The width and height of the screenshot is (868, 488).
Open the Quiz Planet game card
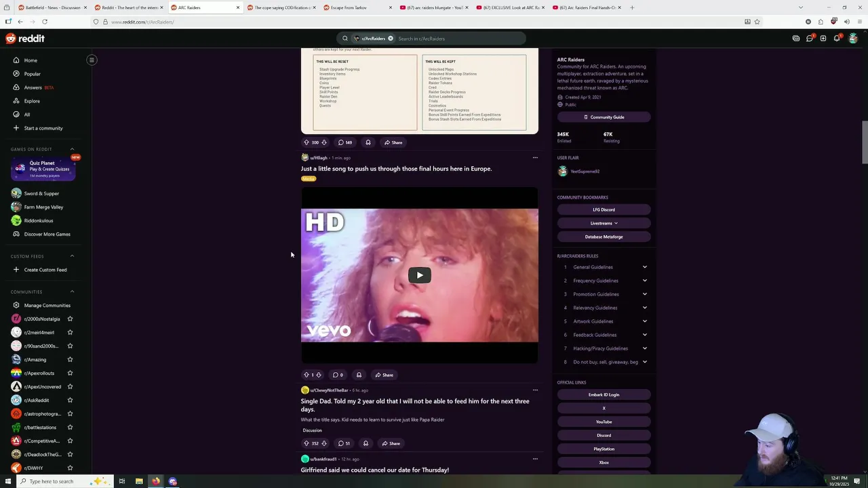[43, 169]
